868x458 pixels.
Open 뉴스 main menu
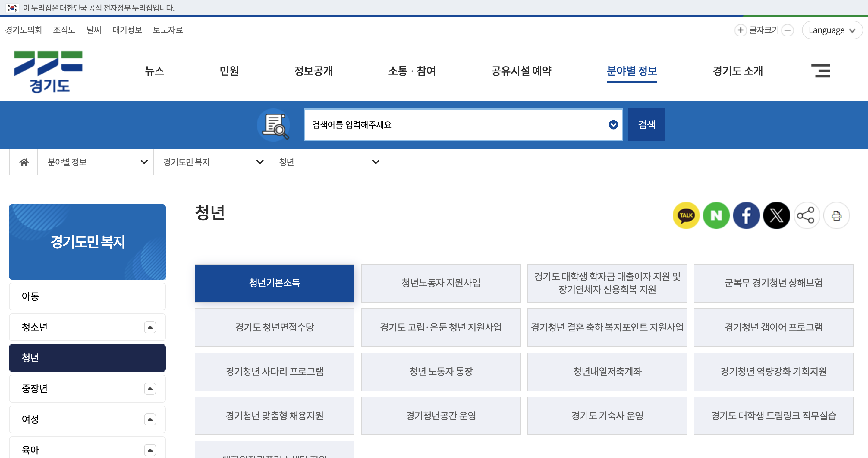pos(155,71)
